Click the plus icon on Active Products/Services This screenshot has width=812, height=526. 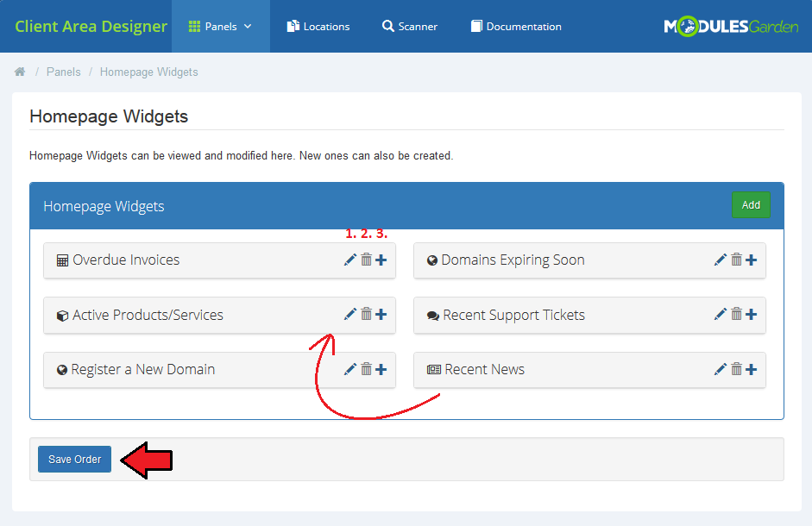[x=381, y=314]
